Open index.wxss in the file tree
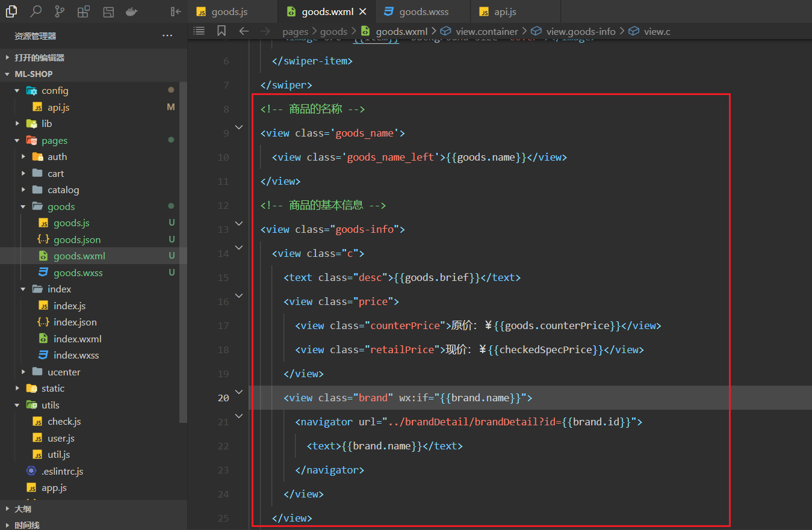Image resolution: width=812 pixels, height=530 pixels. pos(76,356)
